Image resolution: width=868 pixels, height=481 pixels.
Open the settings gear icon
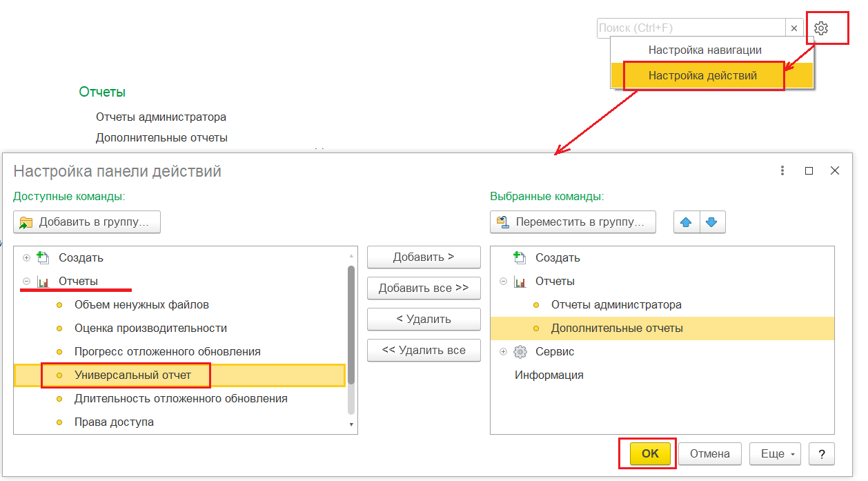[820, 28]
